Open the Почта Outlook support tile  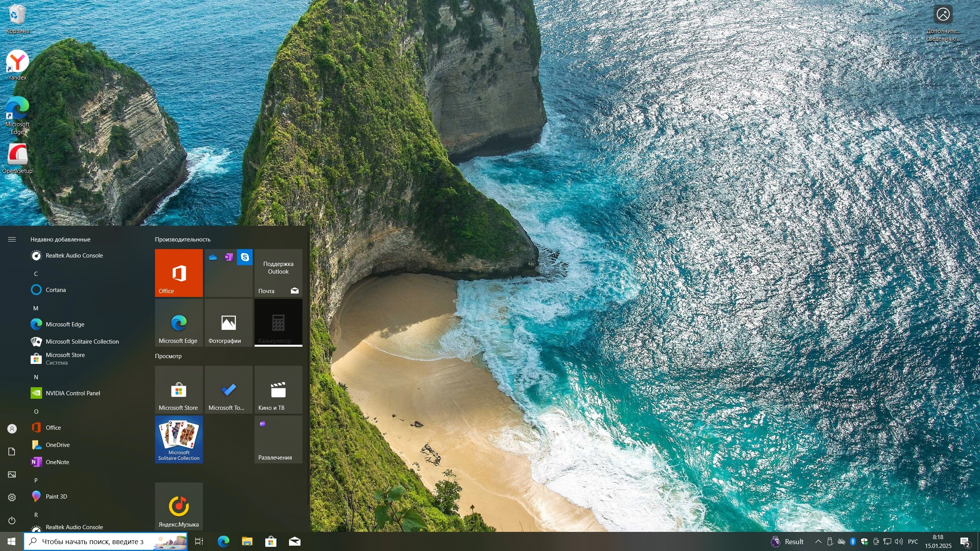(278, 273)
